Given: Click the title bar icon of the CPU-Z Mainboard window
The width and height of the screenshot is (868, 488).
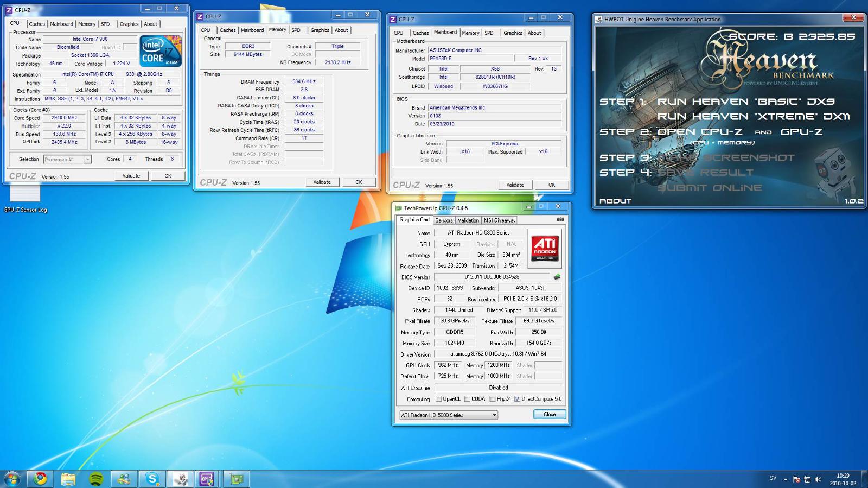Looking at the screenshot, I should tap(393, 19).
